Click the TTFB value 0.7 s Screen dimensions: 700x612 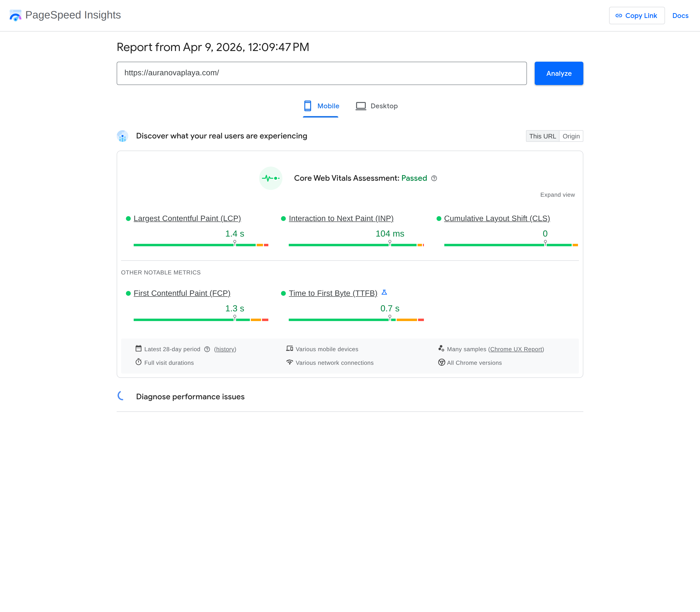click(x=390, y=308)
